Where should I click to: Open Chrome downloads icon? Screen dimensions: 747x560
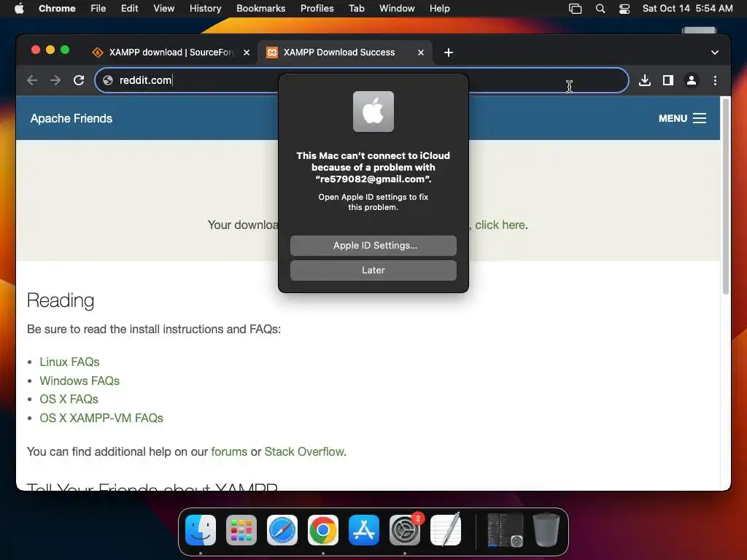pyautogui.click(x=645, y=80)
